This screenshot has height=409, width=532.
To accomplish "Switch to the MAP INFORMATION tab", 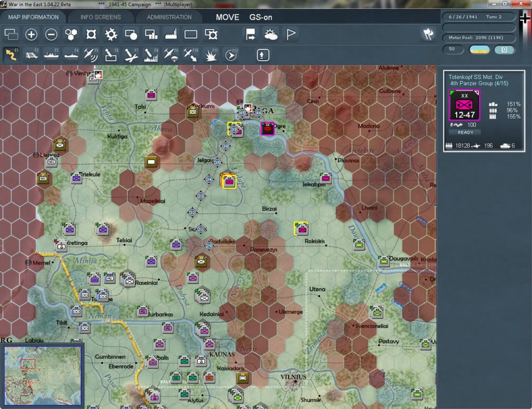I will pyautogui.click(x=33, y=17).
